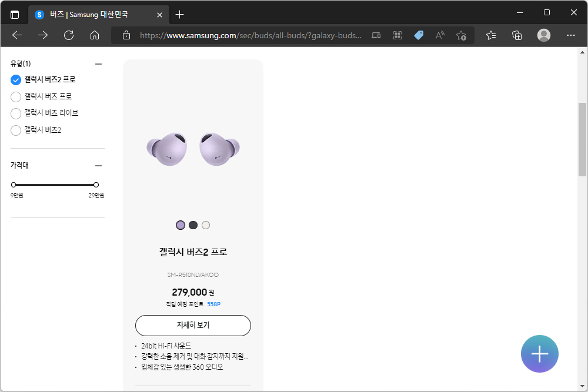Check the 갤럭시 버즈 라이브 filter

tap(16, 113)
